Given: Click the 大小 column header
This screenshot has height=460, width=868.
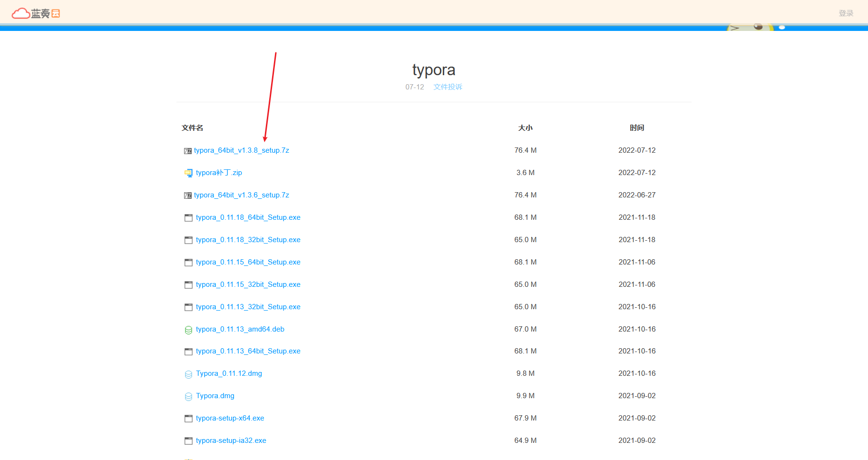Looking at the screenshot, I should click(x=525, y=127).
